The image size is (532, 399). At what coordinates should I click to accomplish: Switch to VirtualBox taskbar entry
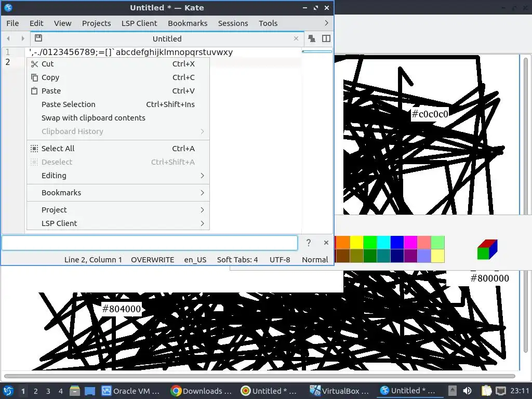tap(339, 391)
